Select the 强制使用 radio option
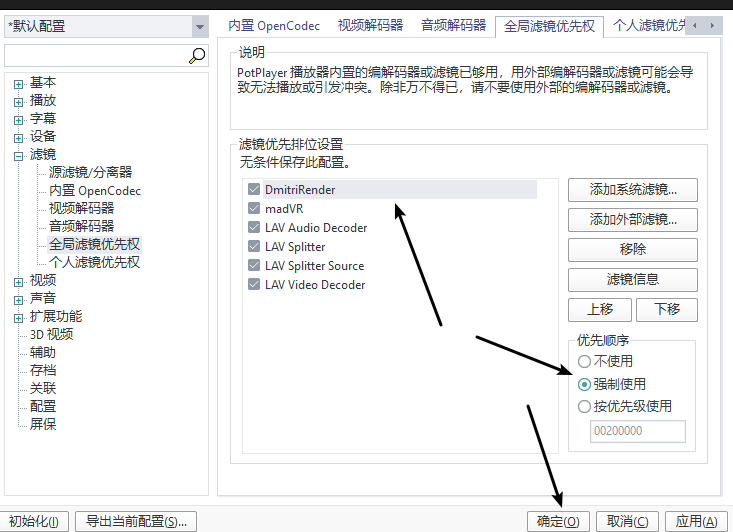This screenshot has width=733, height=532. [x=584, y=384]
